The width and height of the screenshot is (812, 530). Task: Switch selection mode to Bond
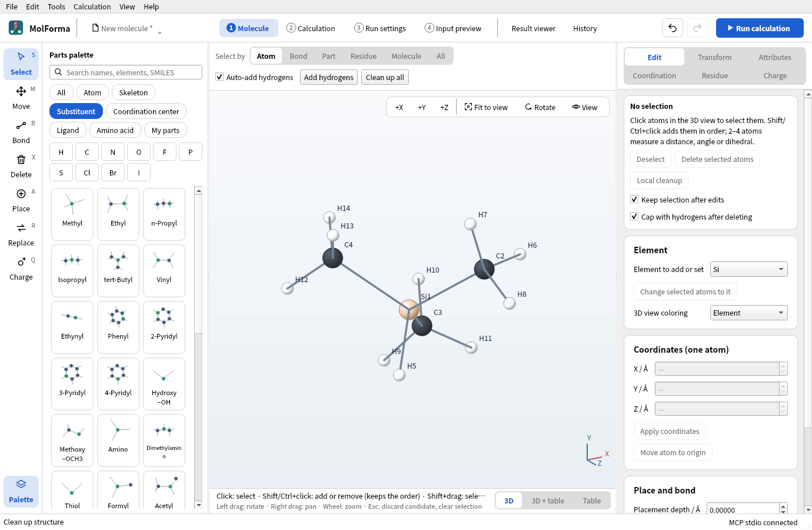(298, 56)
